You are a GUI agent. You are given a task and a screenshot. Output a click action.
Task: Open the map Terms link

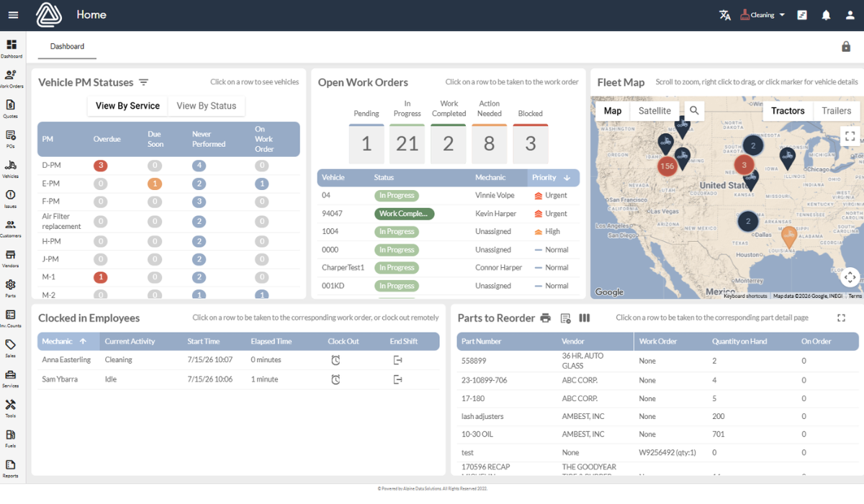pyautogui.click(x=855, y=296)
